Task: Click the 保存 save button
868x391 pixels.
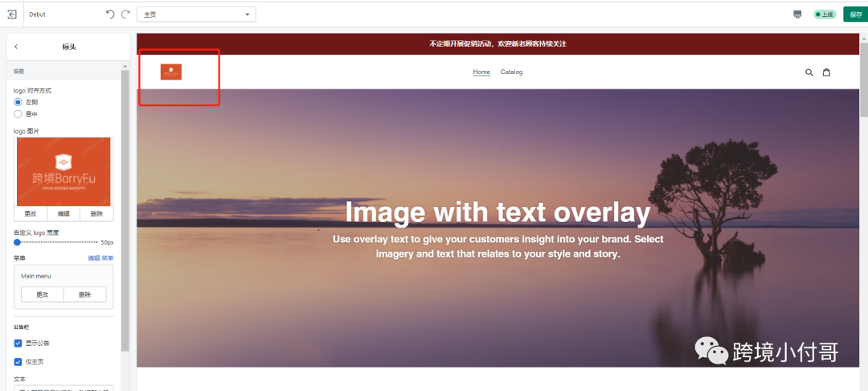Action: (x=855, y=14)
